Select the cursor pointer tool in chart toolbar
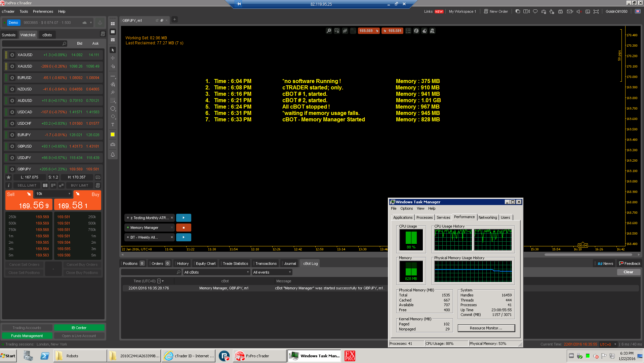Screen dimensions: 644x363 coord(113,50)
